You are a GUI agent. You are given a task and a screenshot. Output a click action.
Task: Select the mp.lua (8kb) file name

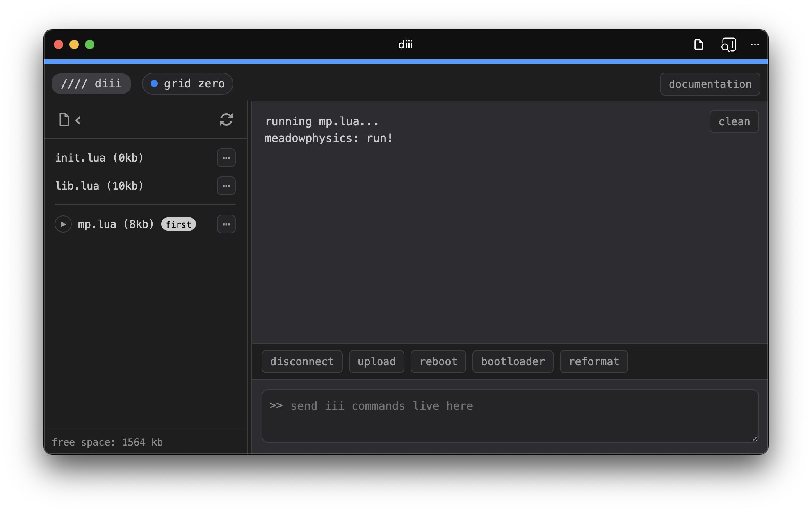[x=116, y=224]
